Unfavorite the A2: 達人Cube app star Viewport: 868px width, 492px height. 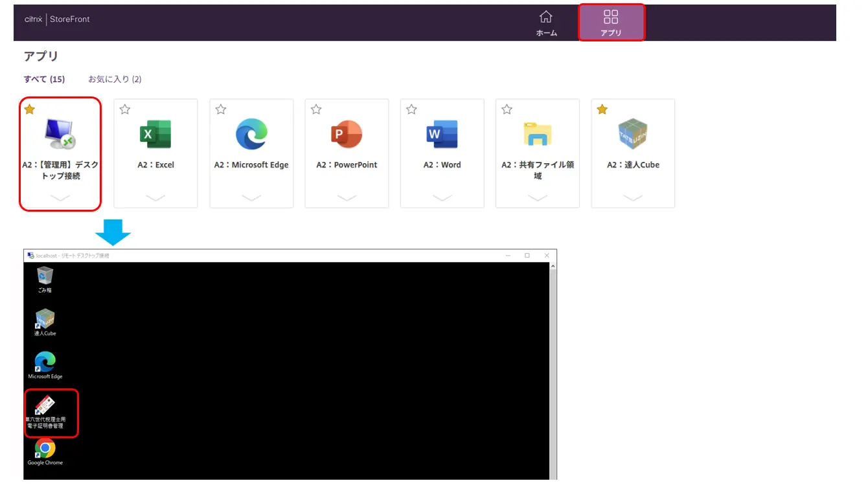coord(602,109)
